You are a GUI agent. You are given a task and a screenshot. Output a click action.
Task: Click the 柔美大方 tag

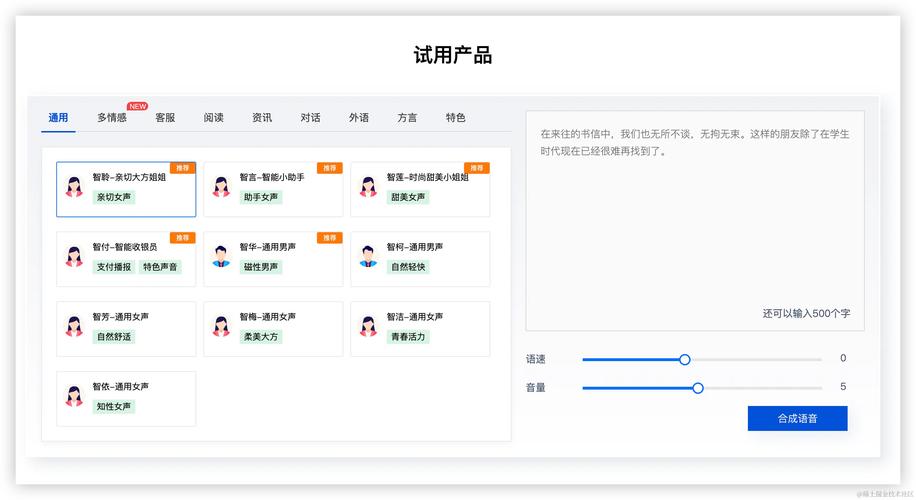(x=261, y=337)
